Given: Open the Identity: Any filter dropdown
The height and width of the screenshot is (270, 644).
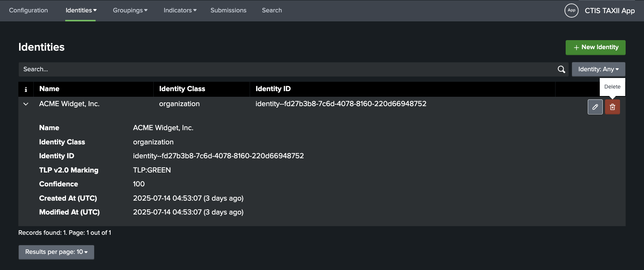Looking at the screenshot, I should tap(598, 69).
